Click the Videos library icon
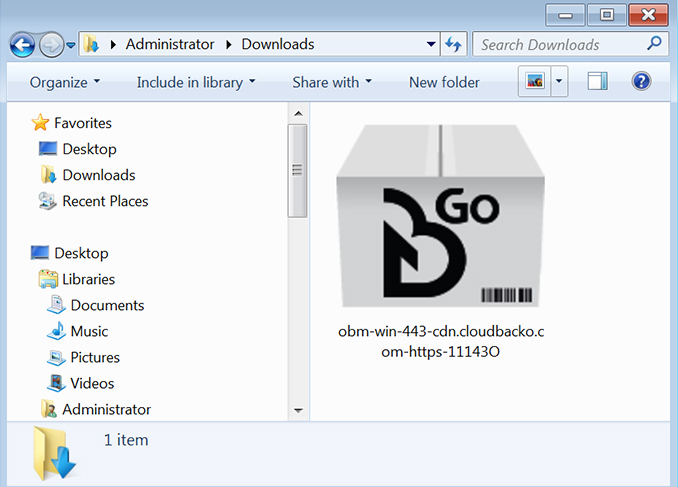This screenshot has width=678, height=487. point(56,383)
